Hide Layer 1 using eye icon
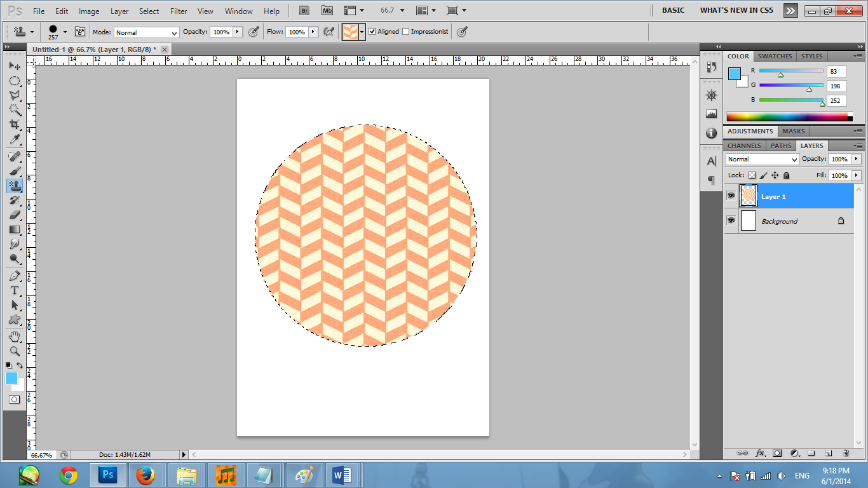Screen dimensions: 868x488 (x=731, y=196)
